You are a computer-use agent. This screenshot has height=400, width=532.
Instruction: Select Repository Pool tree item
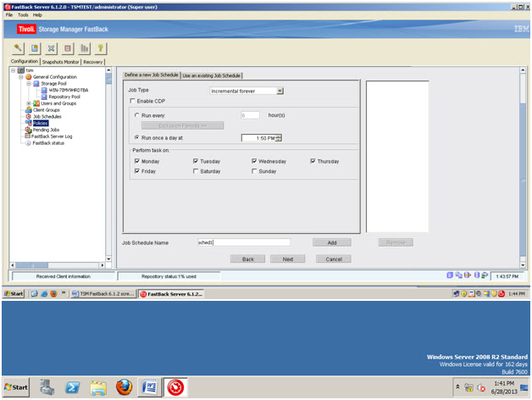[64, 97]
